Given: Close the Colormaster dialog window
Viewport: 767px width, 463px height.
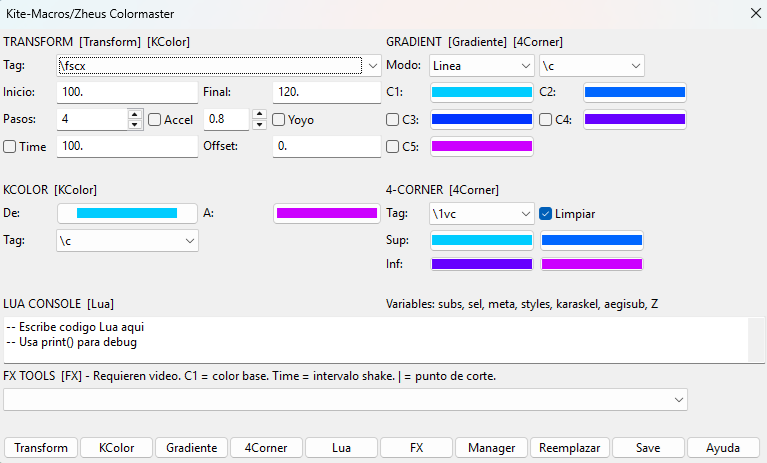Looking at the screenshot, I should point(756,14).
